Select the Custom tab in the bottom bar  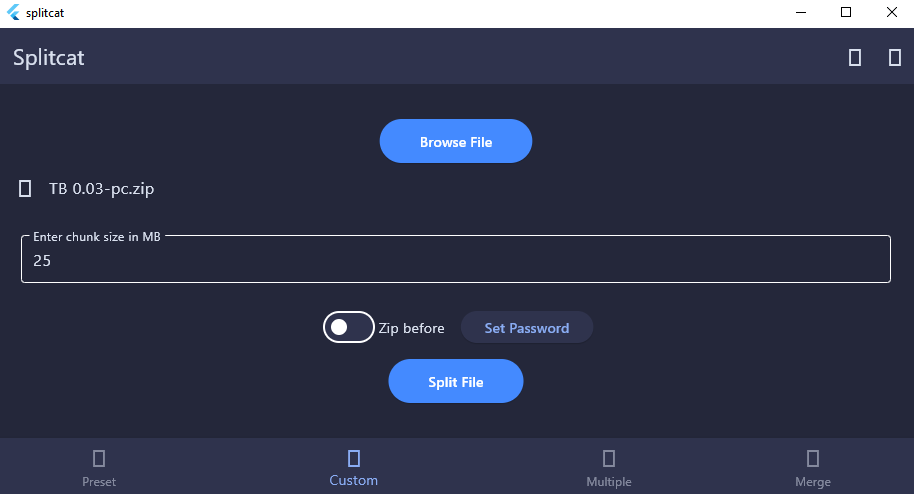coord(354,468)
